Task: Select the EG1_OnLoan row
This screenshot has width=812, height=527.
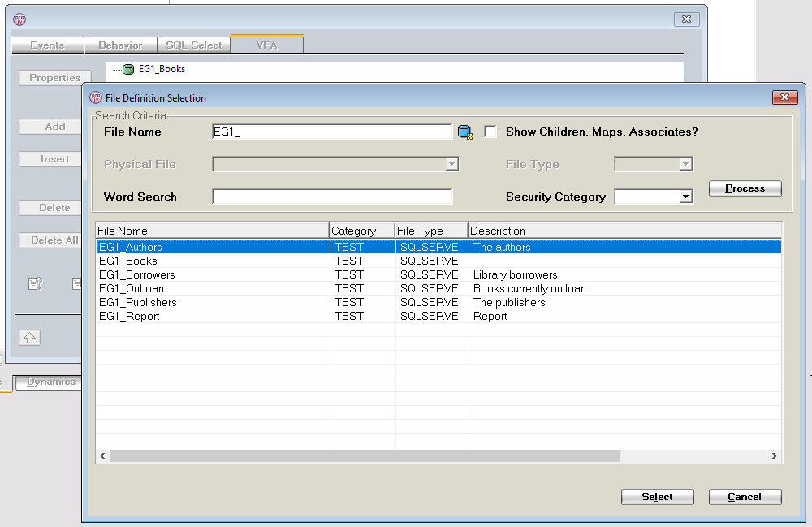Action: pyautogui.click(x=438, y=288)
